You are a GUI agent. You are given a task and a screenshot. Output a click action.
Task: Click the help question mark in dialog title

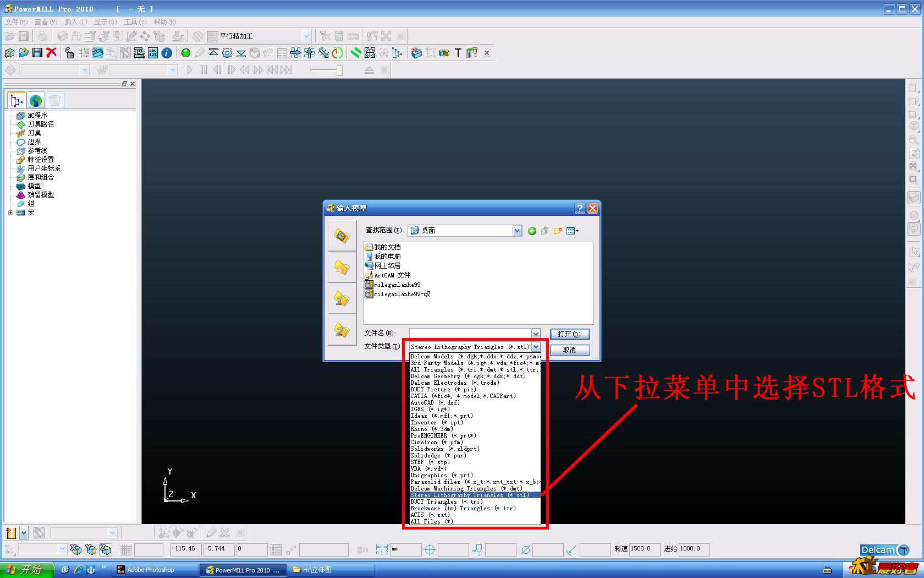(580, 208)
